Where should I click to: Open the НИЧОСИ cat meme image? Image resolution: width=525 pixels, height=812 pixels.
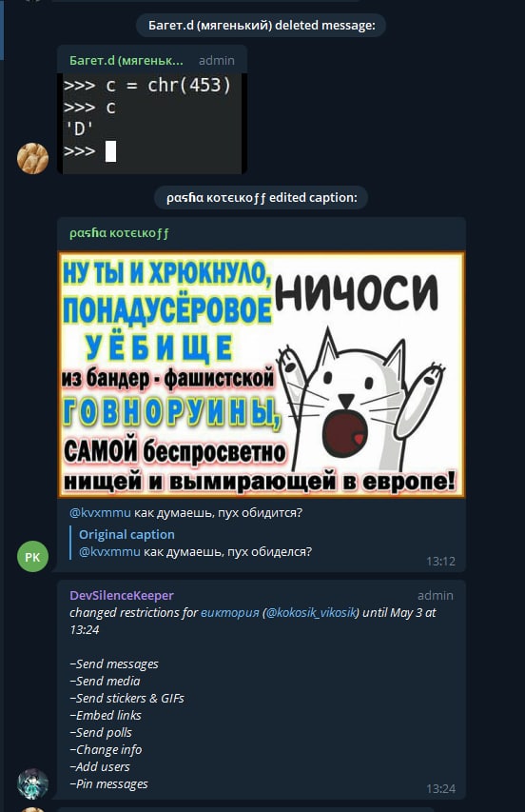262,374
